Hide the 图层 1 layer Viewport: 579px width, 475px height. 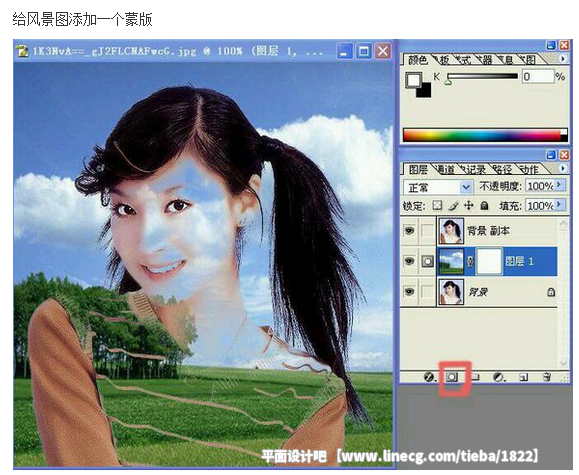click(409, 262)
